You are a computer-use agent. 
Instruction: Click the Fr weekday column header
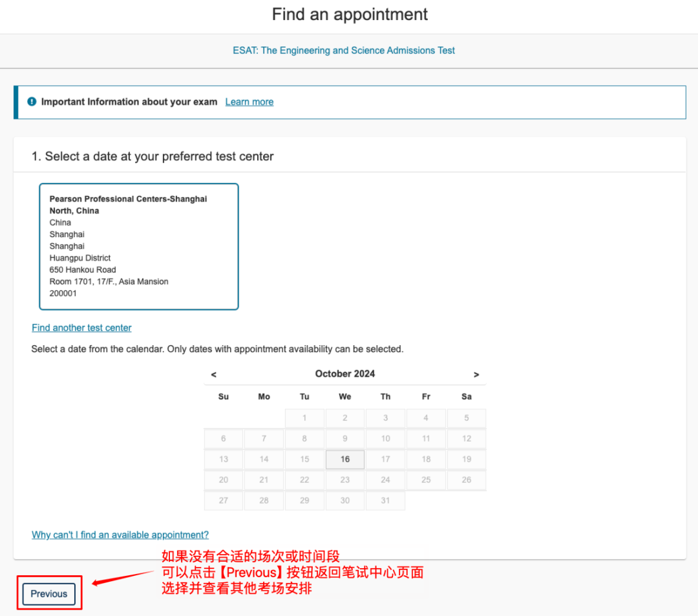tap(426, 397)
